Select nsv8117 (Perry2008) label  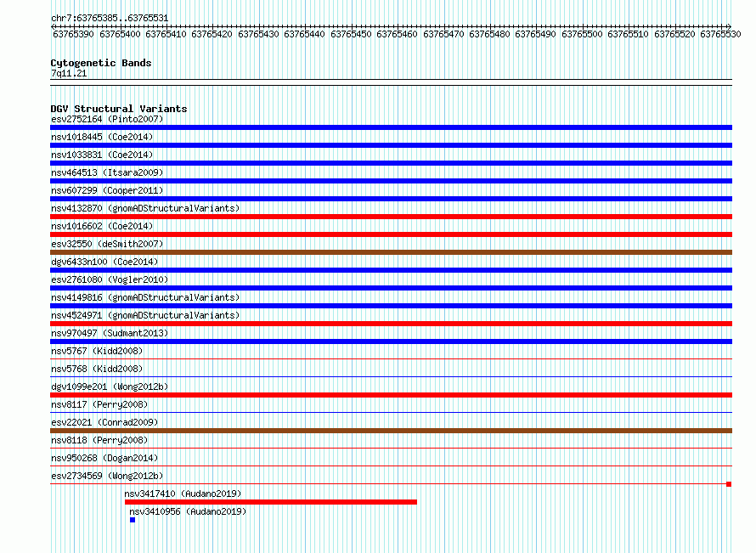(99, 404)
